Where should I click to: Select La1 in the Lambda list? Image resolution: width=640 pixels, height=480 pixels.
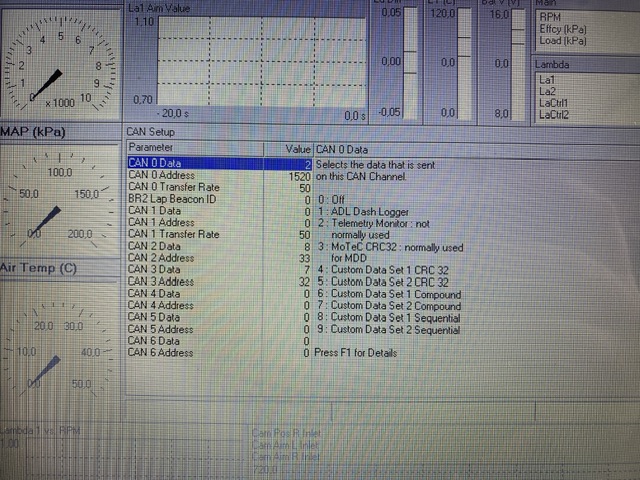[547, 80]
